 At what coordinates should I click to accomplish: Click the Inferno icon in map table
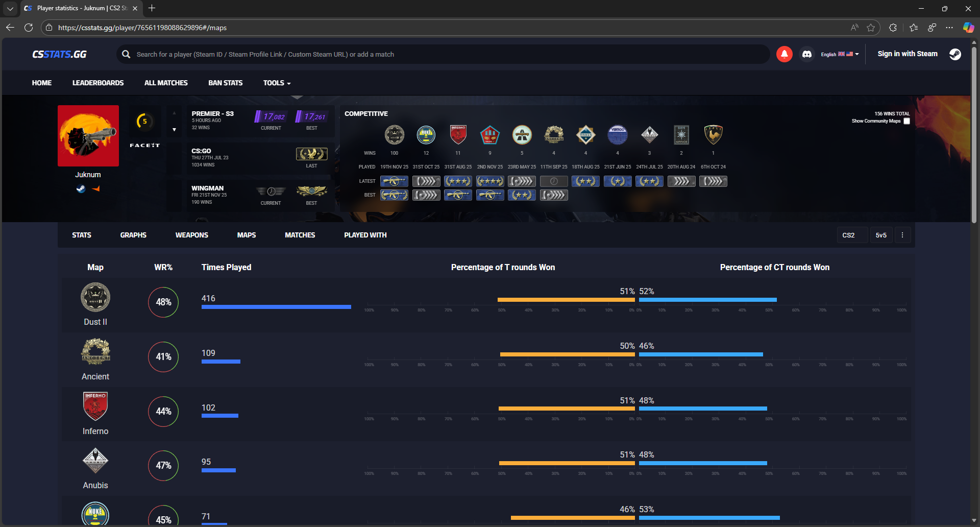click(x=95, y=406)
